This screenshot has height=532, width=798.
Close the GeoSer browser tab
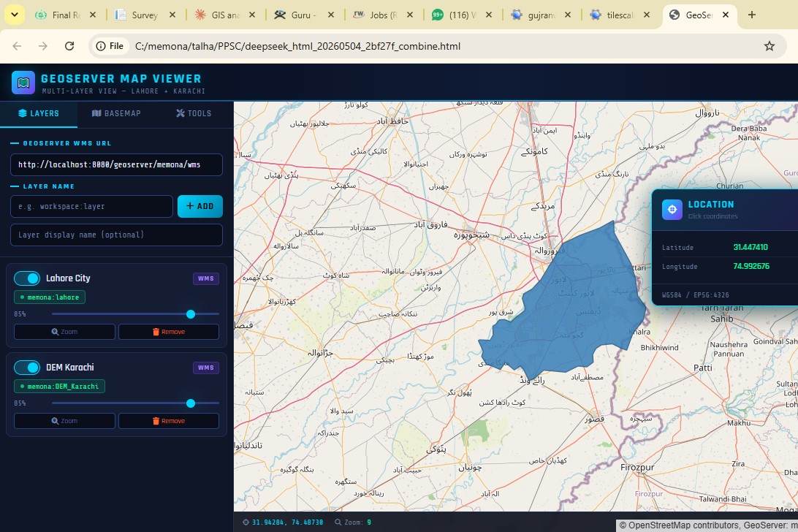tap(726, 15)
